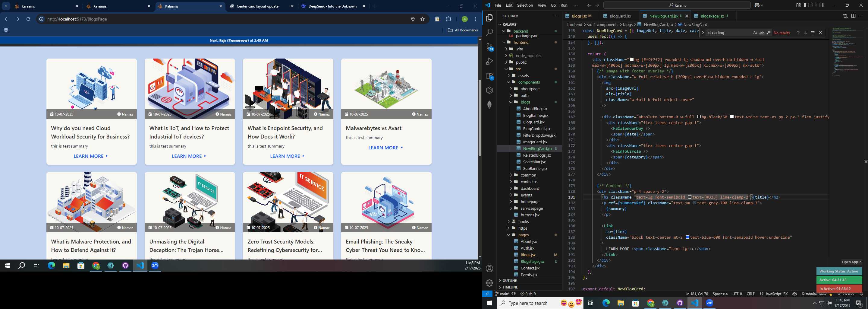Collapse the pages folder
The image size is (868, 309).
pos(508,235)
